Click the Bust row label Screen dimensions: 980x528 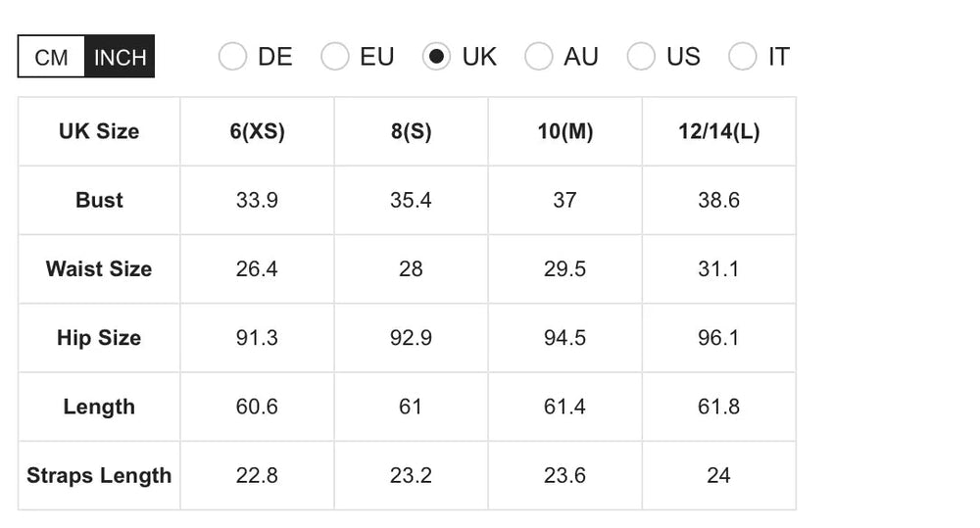tap(99, 200)
